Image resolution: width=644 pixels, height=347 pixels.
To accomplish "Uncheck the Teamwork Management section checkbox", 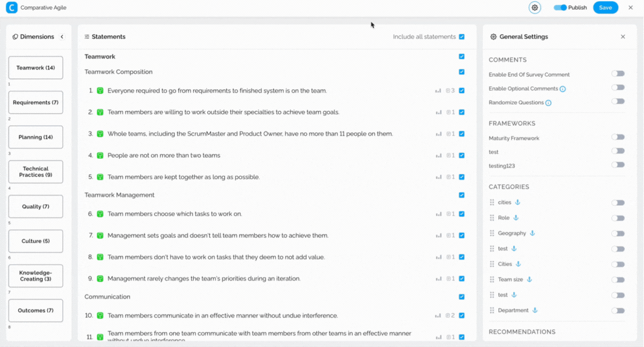I will [x=462, y=196].
